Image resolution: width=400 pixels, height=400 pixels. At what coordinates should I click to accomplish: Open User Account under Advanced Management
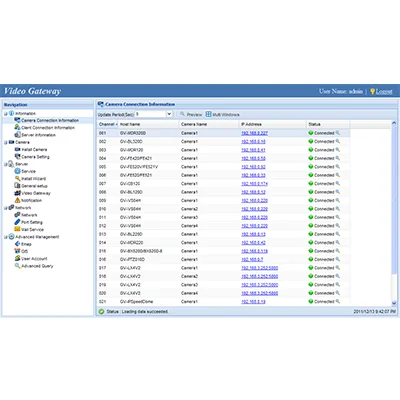pyautogui.click(x=34, y=259)
